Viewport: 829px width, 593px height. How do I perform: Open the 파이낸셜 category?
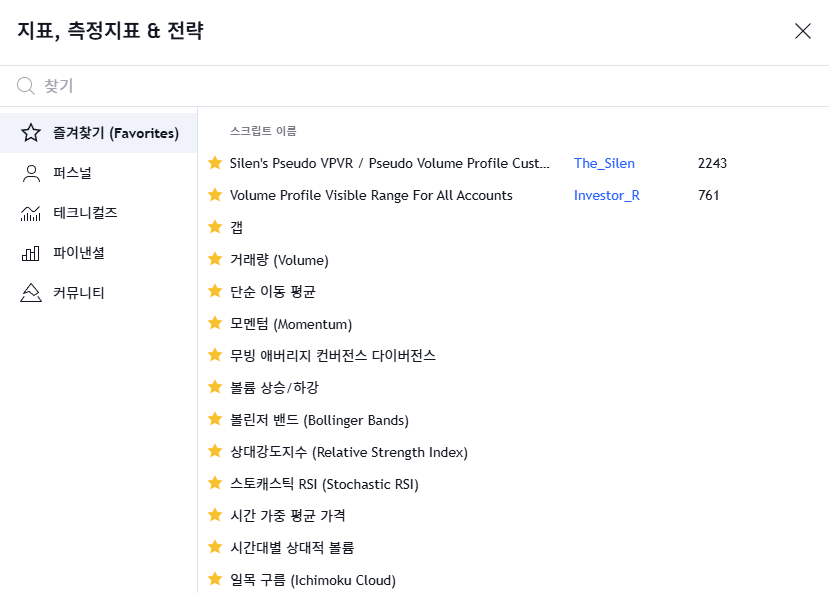78,253
